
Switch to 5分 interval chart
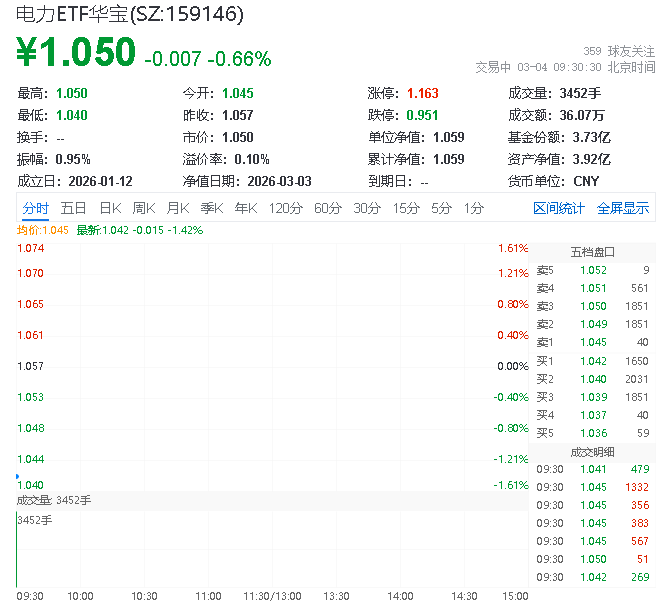pyautogui.click(x=441, y=208)
